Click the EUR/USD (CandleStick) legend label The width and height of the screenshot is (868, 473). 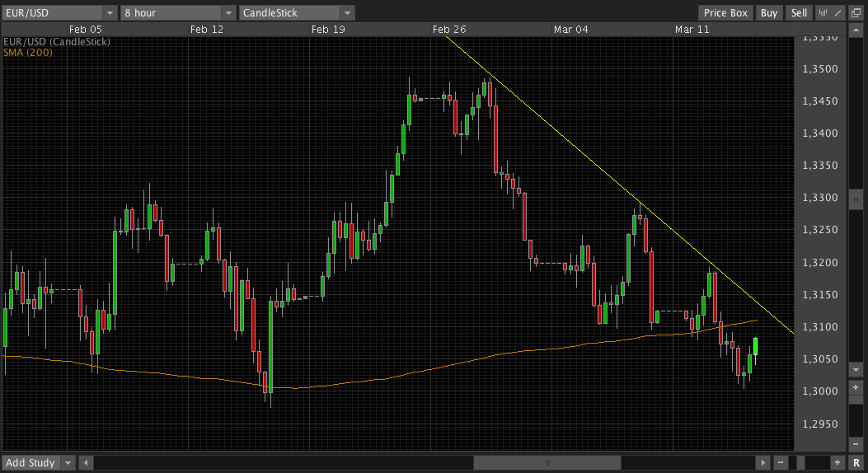tap(56, 41)
